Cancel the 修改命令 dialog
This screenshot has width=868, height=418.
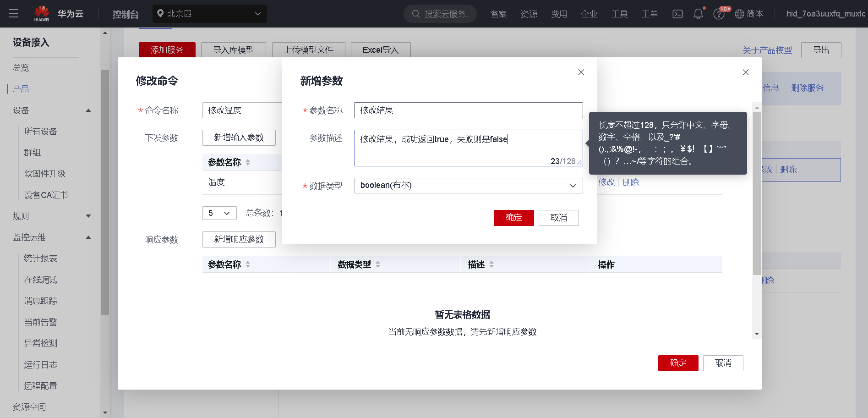(723, 363)
